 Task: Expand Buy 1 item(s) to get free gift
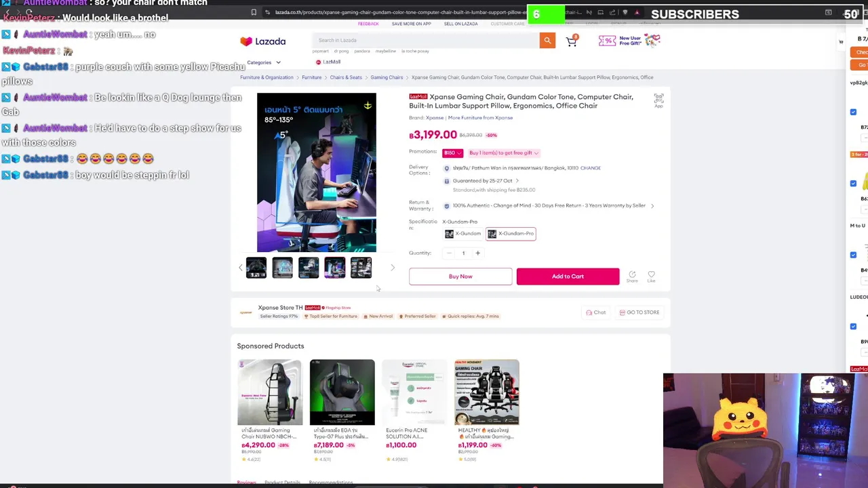pos(504,153)
